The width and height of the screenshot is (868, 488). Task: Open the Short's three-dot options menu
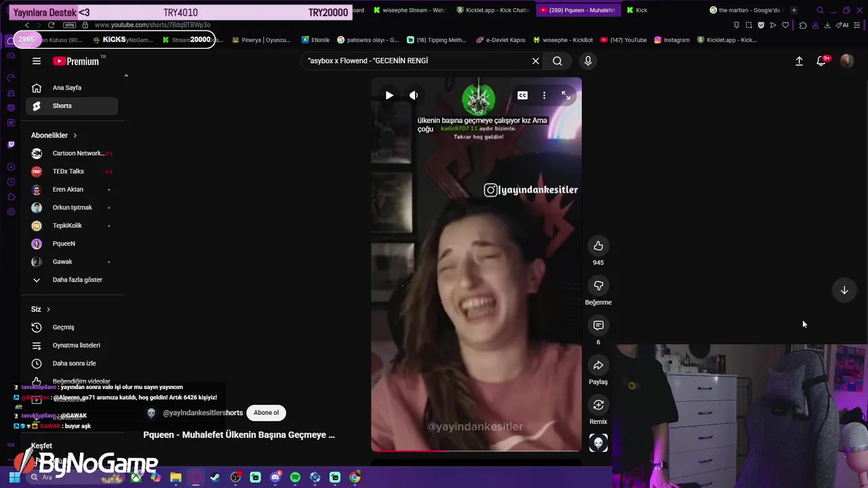pyautogui.click(x=544, y=96)
